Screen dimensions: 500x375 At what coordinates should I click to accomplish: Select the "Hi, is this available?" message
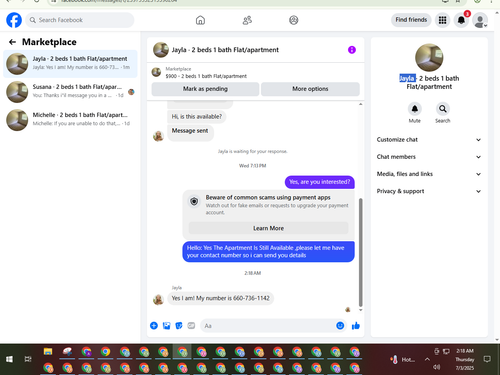click(x=197, y=117)
